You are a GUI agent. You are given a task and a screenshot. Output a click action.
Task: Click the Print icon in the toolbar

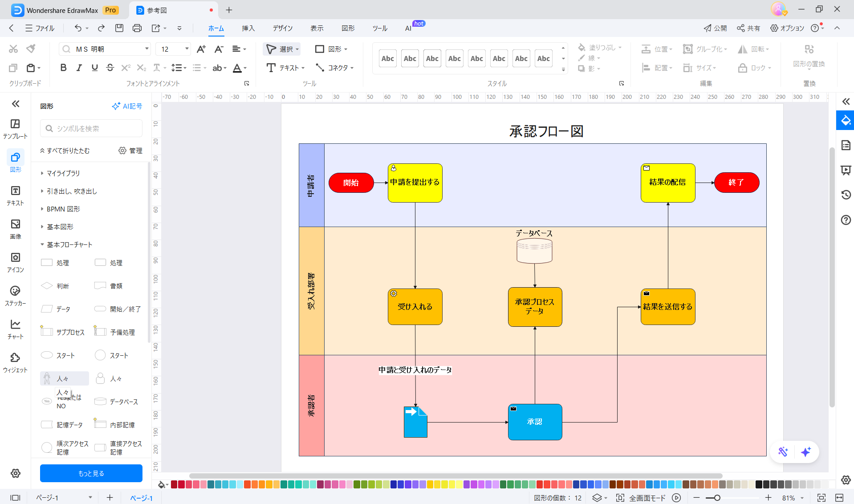(x=137, y=28)
